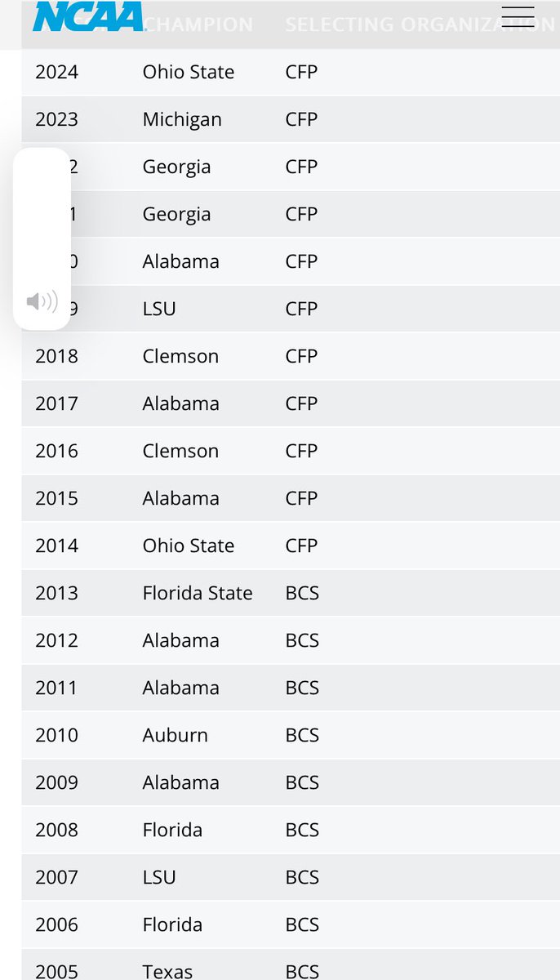Tap the 2008 Florida champion cell
Image resolution: width=560 pixels, height=980 pixels.
tap(172, 830)
